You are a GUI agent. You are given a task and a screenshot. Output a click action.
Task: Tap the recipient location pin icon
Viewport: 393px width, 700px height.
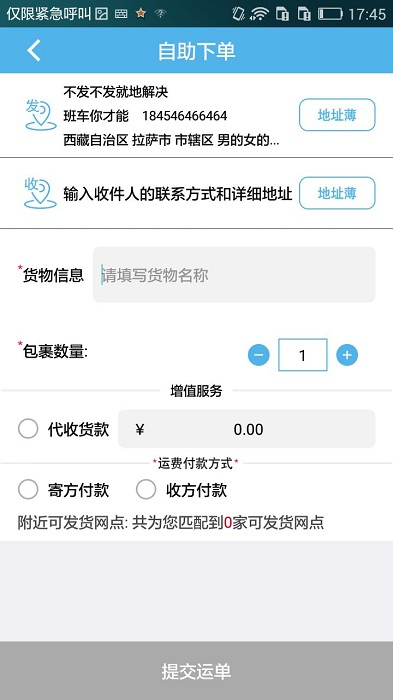[40, 193]
